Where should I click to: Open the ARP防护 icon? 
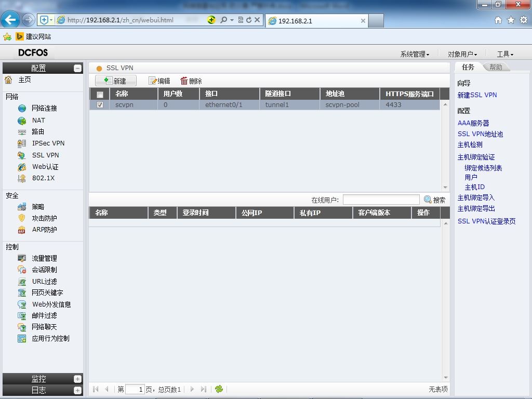(22, 230)
